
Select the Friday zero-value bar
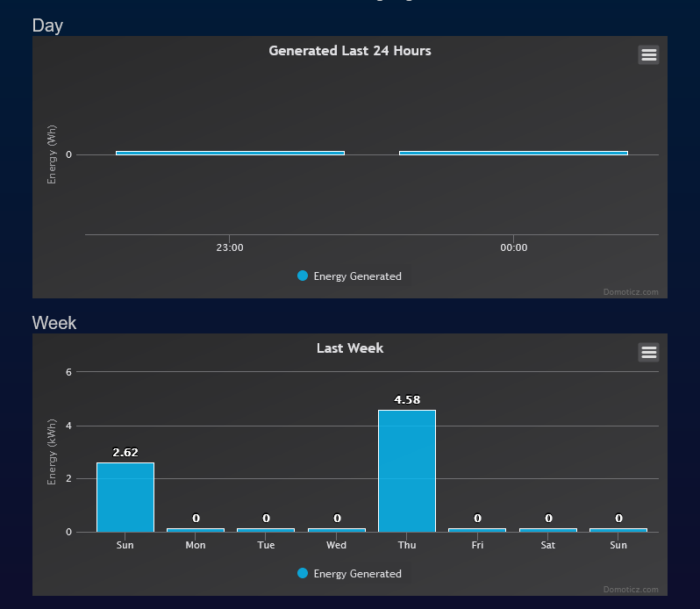coord(477,530)
